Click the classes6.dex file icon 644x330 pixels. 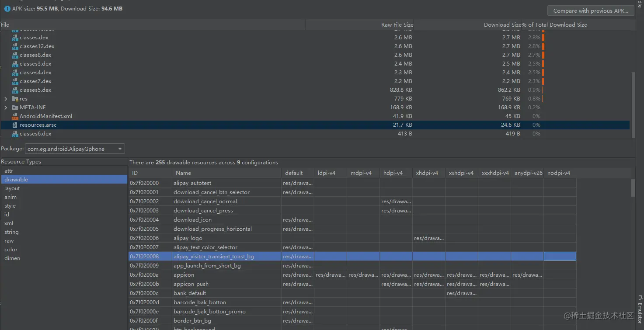point(15,134)
